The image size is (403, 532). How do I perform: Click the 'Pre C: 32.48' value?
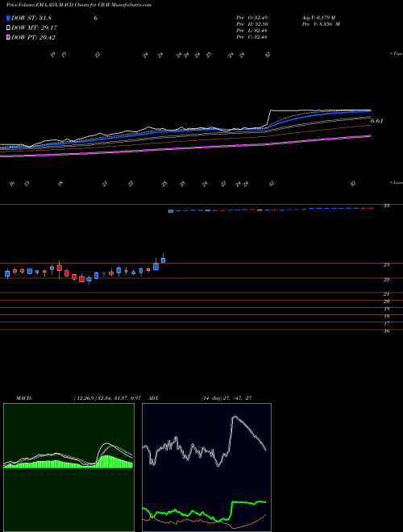pos(252,37)
